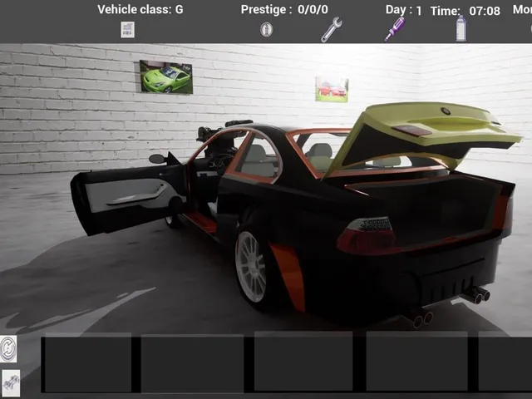Click the Time 07:08 display
Viewport: 532px width, 399px height.
(x=465, y=11)
